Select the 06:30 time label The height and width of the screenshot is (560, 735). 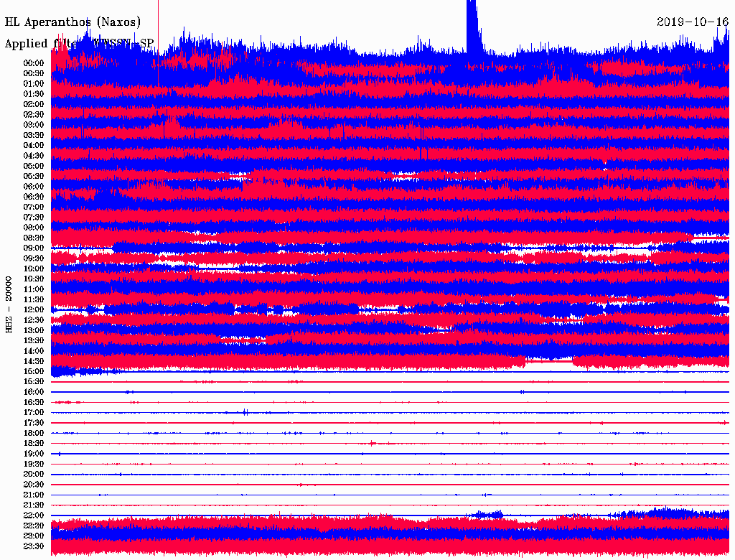click(x=34, y=197)
